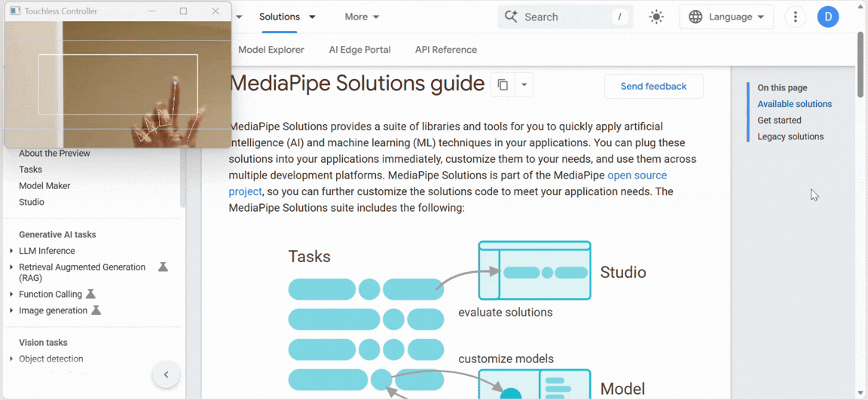This screenshot has height=400, width=868.
Task: Click the flask icon next to Image generation
Action: pyautogui.click(x=96, y=310)
